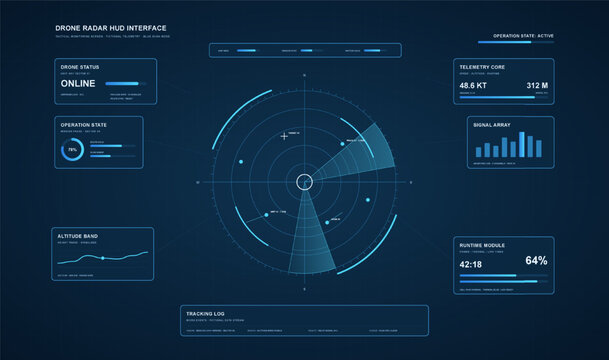
Task: Click the Telemetry Core progress bar
Action: (x=504, y=97)
